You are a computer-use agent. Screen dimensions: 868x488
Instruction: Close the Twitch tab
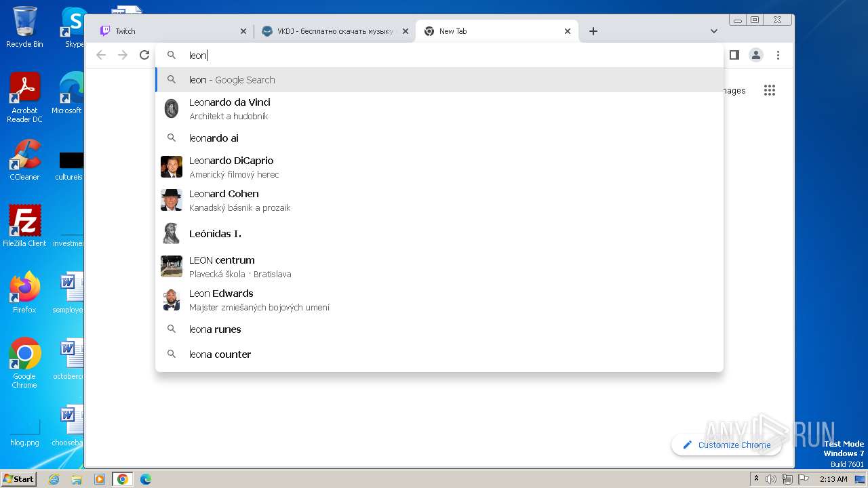click(243, 31)
